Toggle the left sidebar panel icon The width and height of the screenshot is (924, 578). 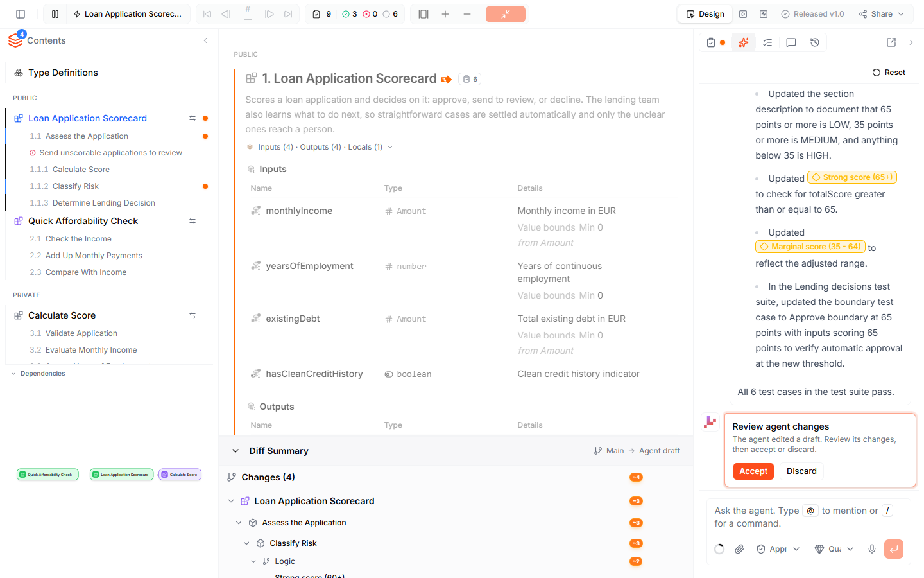[21, 14]
